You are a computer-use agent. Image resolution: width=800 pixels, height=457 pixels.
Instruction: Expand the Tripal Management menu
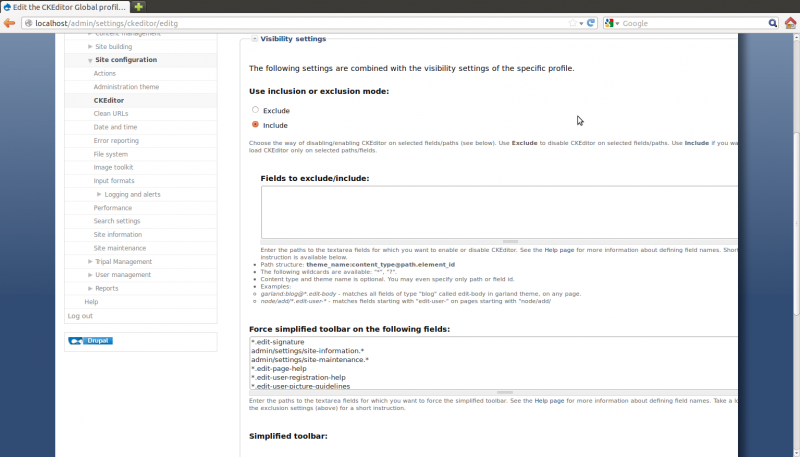(90, 262)
